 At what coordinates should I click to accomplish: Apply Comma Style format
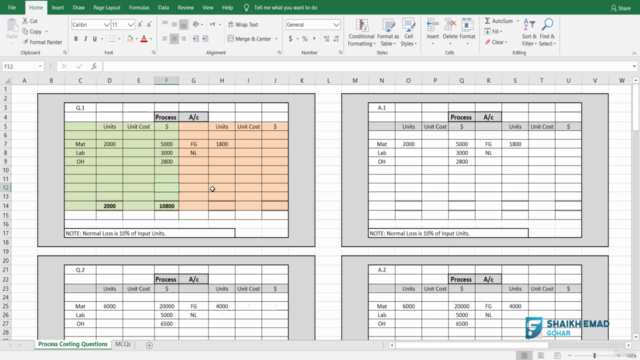tap(314, 39)
